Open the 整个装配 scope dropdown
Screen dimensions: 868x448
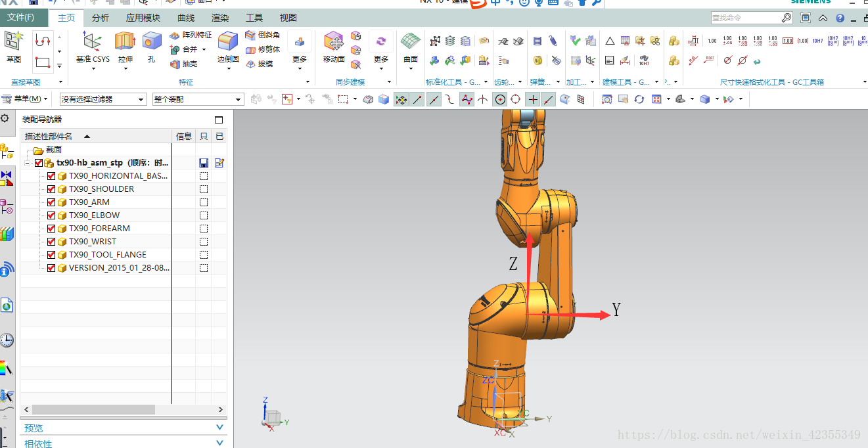(198, 99)
